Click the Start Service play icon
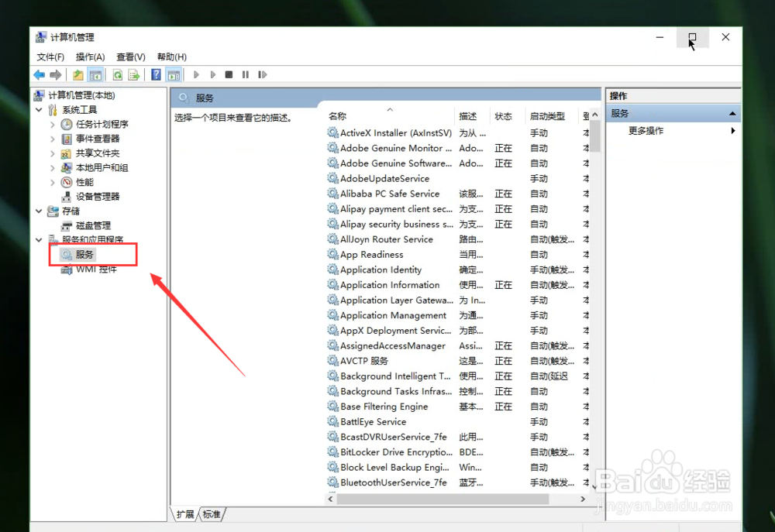 click(196, 74)
